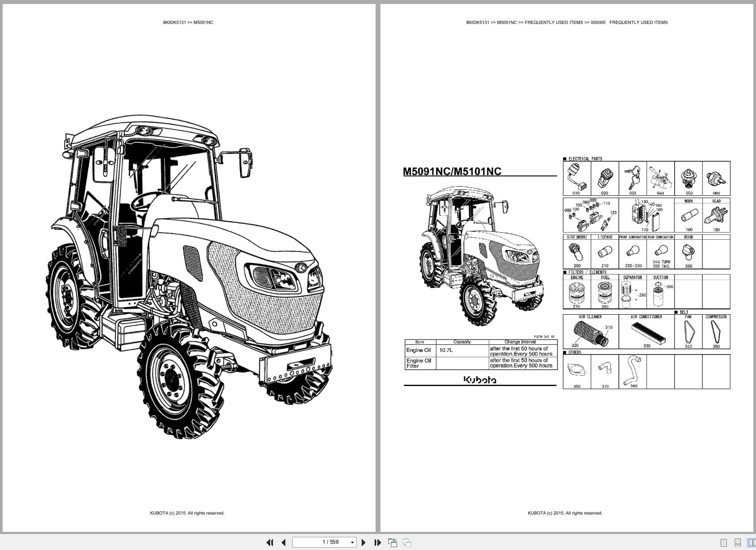Click the BELT section label
This screenshot has height=550, width=756.
pyautogui.click(x=684, y=312)
